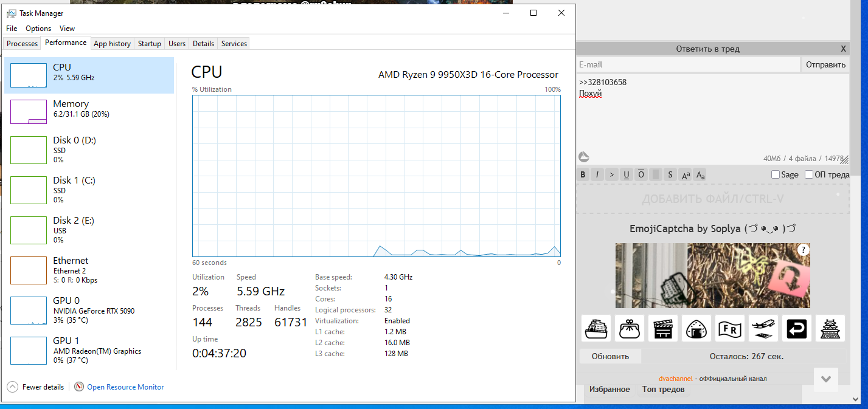This screenshot has height=409, width=868.
Task: Switch to the Users tab
Action: coord(177,44)
